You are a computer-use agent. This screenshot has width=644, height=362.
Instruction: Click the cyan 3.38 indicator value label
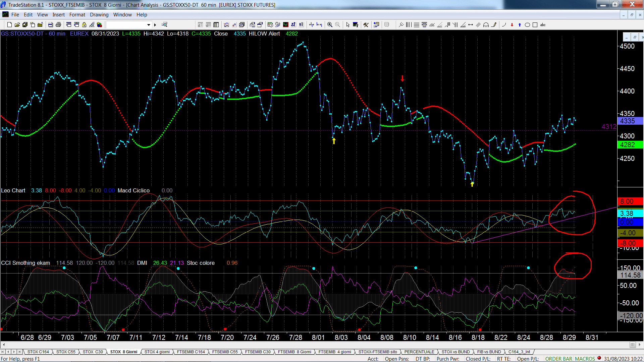(630, 213)
